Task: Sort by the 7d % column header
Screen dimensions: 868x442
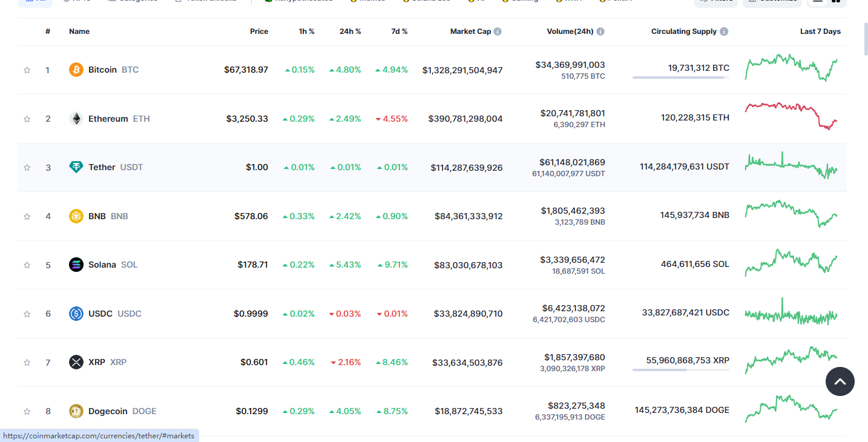Action: coord(399,31)
